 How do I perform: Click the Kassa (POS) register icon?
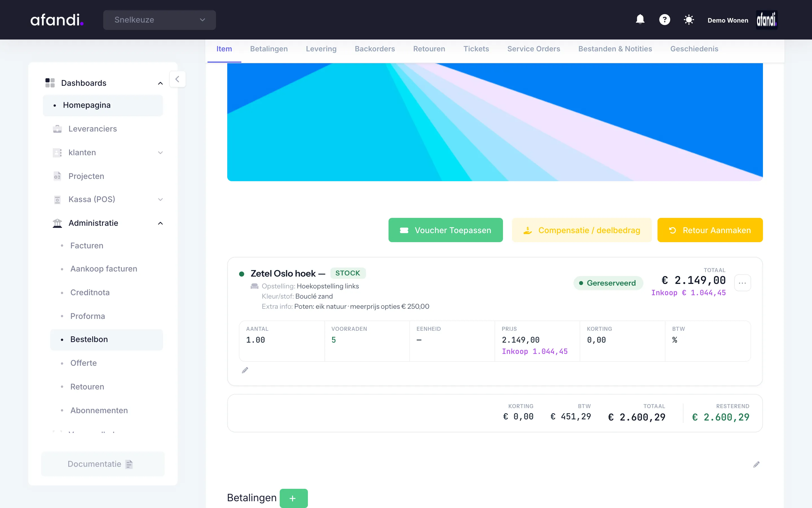coord(58,200)
